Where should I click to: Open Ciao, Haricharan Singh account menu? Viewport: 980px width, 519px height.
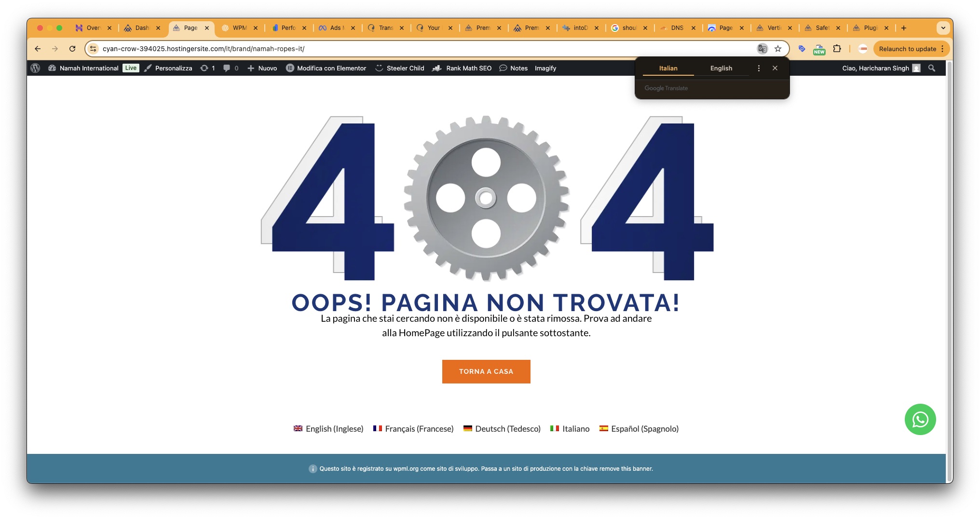881,68
